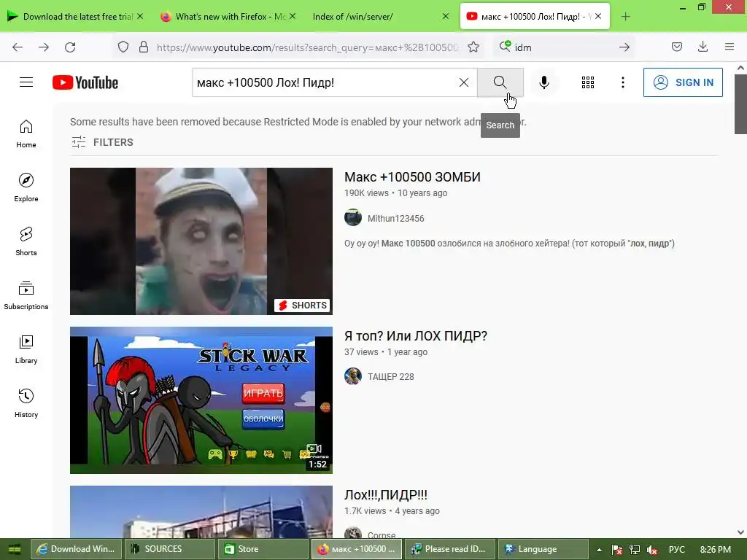
Task: Open Subscriptions in the sidebar
Action: pyautogui.click(x=26, y=296)
